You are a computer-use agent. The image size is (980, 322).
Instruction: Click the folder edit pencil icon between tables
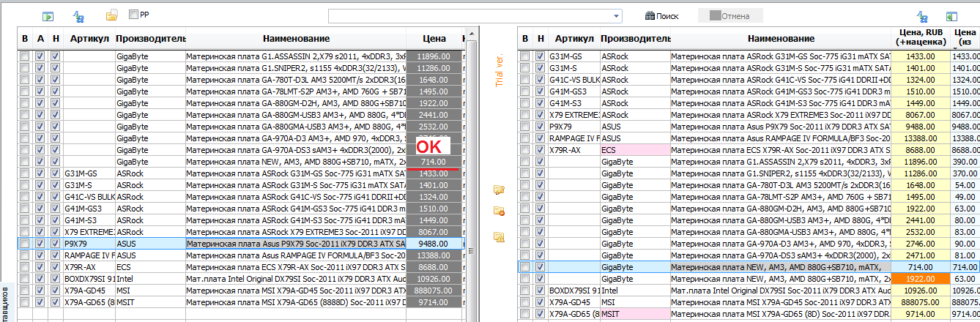pos(500,190)
